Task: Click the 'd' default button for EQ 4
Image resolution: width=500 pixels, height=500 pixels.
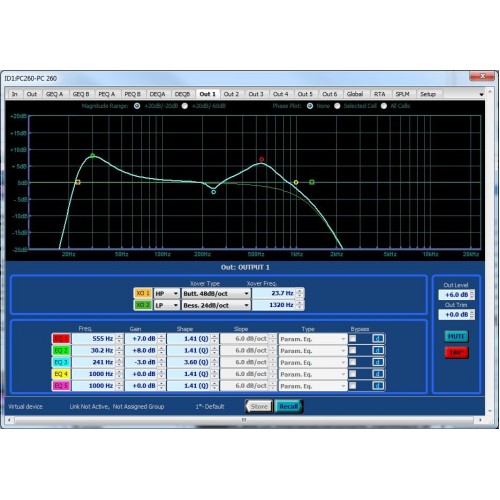Action: point(378,374)
